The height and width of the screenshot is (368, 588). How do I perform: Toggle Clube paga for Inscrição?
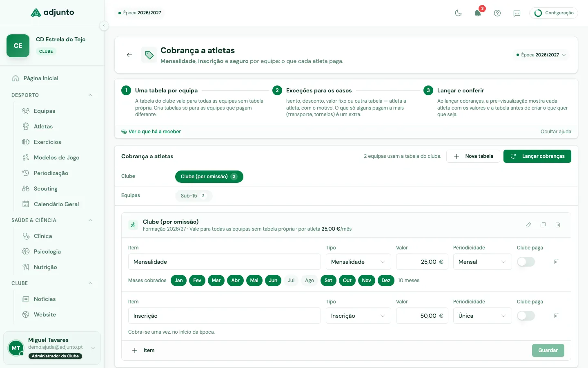526,316
